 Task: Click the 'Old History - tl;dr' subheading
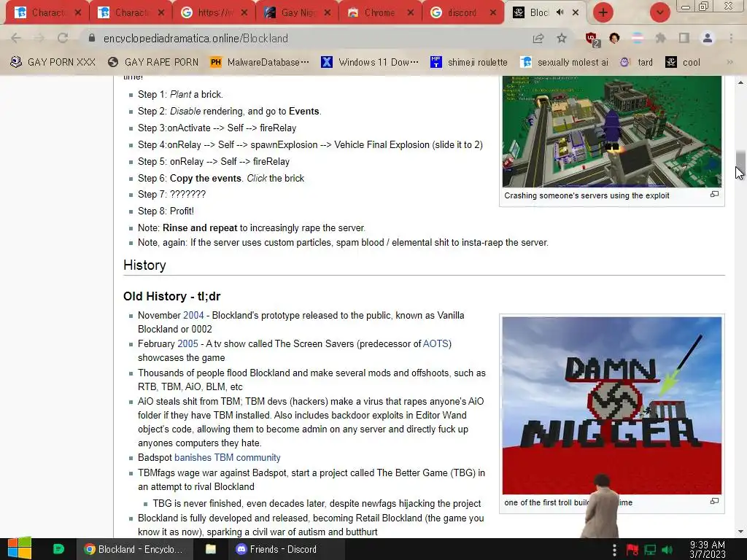coord(171,296)
